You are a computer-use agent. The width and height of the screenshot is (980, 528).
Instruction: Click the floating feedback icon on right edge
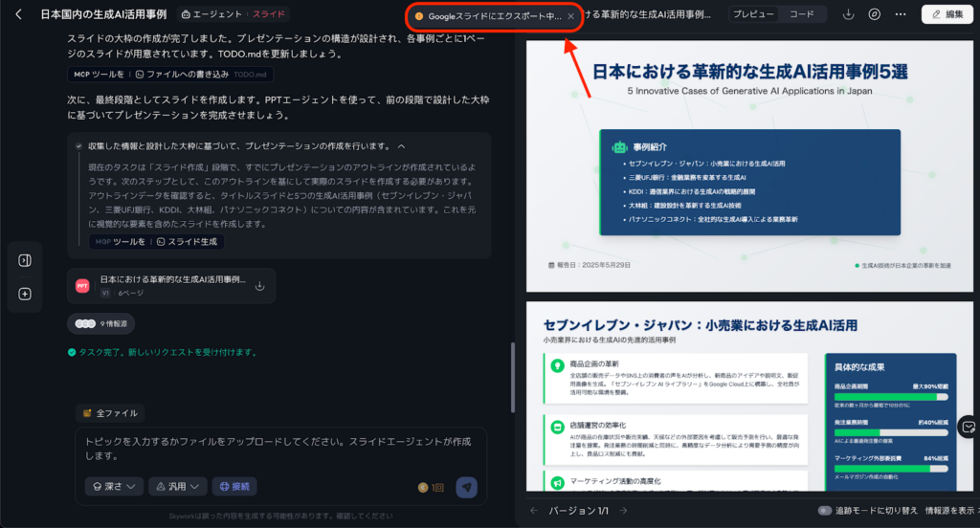(x=969, y=428)
